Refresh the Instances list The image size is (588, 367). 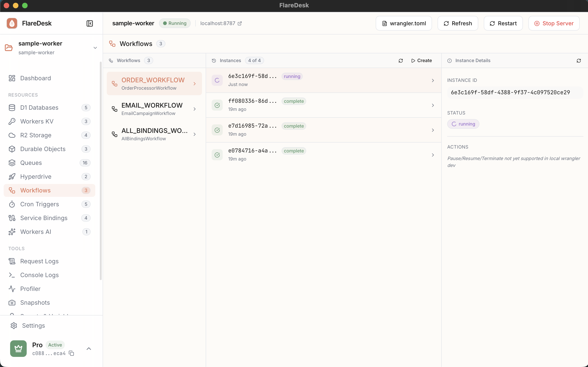point(400,60)
